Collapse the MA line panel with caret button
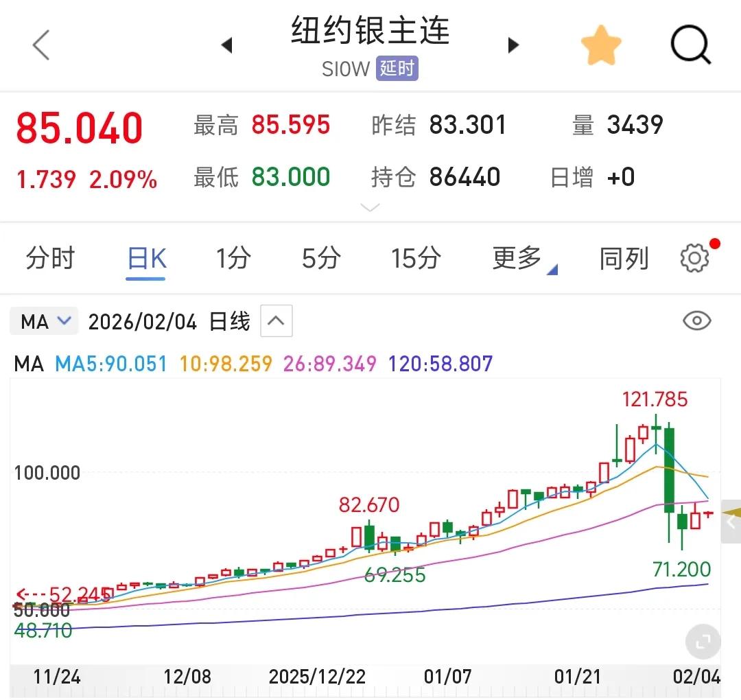This screenshot has height=700, width=741. coord(276,320)
